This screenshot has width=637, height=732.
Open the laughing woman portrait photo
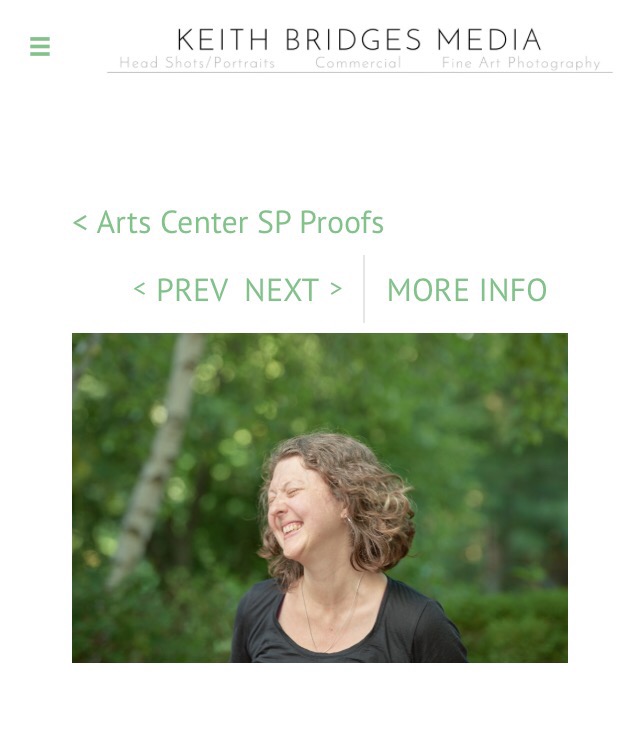pos(320,498)
